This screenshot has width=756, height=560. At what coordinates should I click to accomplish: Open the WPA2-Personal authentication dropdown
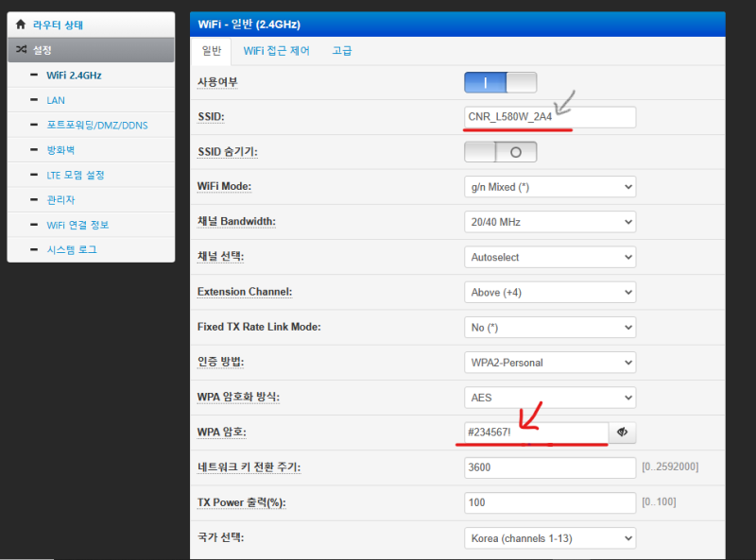click(549, 362)
